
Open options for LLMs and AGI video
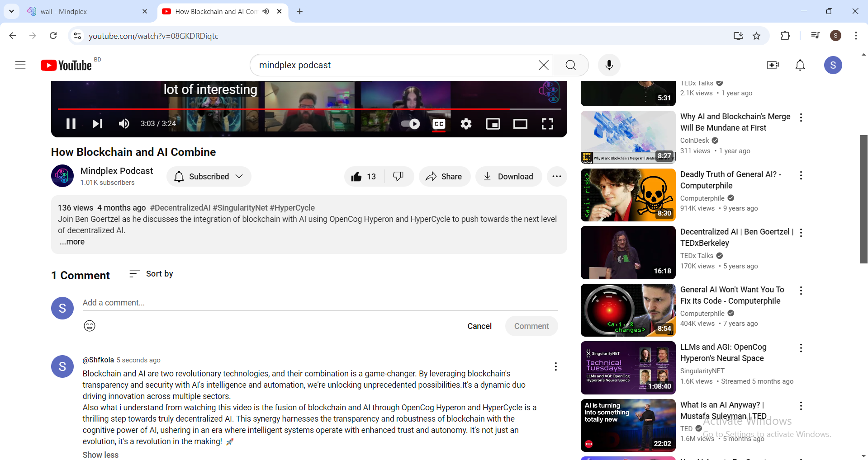(801, 348)
